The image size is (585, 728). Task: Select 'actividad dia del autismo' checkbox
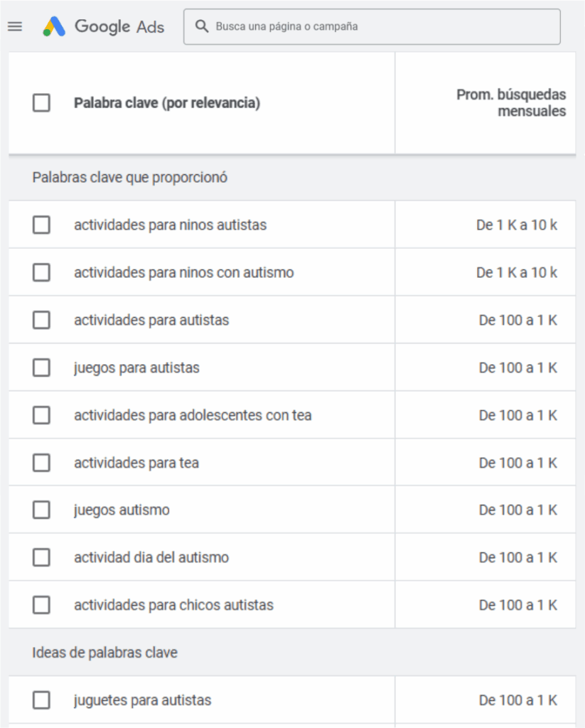pos(41,557)
